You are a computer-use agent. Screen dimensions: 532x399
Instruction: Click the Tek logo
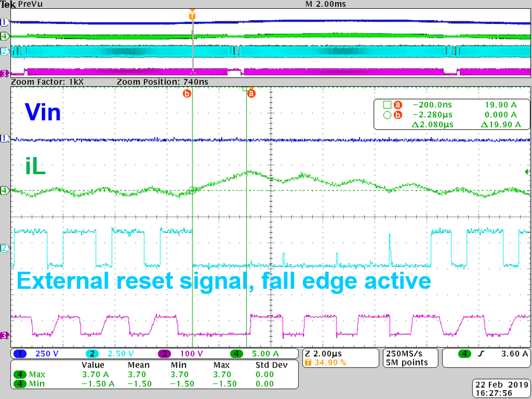(8, 4)
